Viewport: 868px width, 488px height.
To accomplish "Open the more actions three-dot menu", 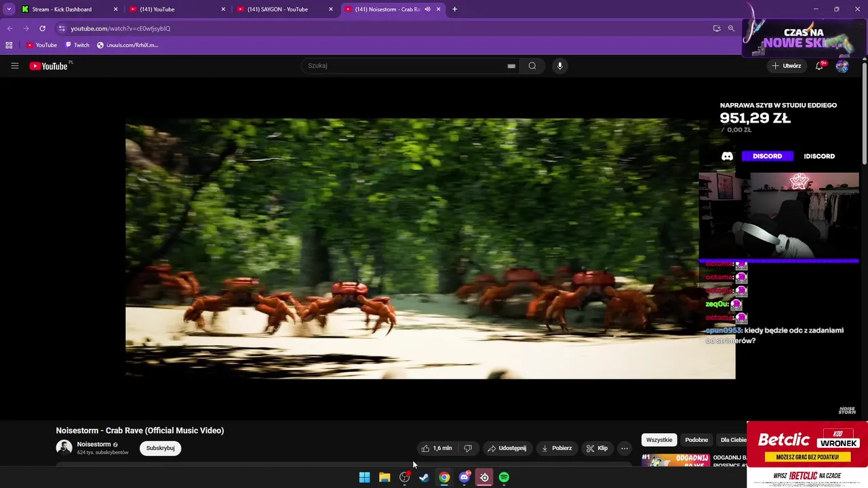I will coord(625,448).
